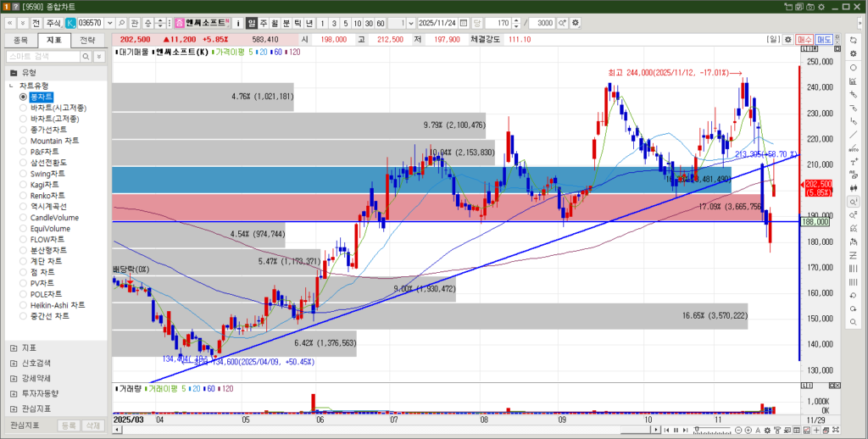Click the blue 매도 (sell) button
Screen dimensions: 868x439
(x=823, y=40)
